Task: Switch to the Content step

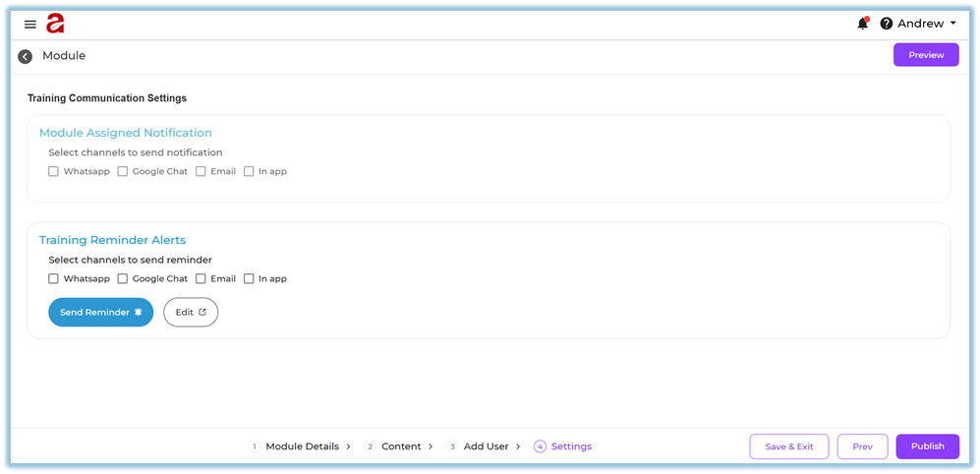Action: [400, 446]
